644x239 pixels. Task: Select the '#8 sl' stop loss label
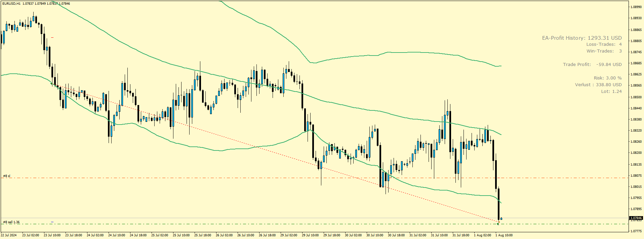[x=7, y=176]
